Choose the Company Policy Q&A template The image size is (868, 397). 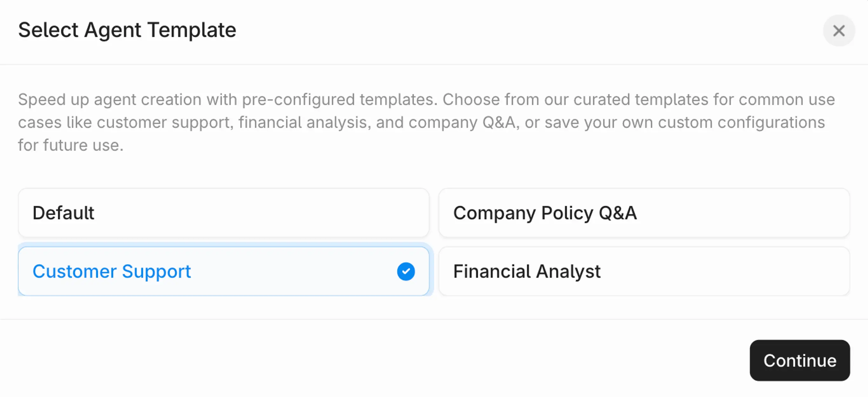point(644,213)
